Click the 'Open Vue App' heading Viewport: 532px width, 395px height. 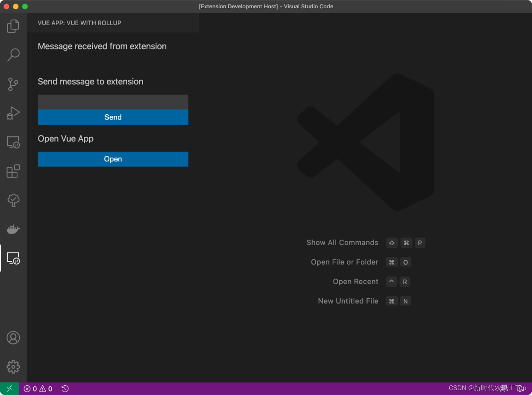pyautogui.click(x=65, y=139)
